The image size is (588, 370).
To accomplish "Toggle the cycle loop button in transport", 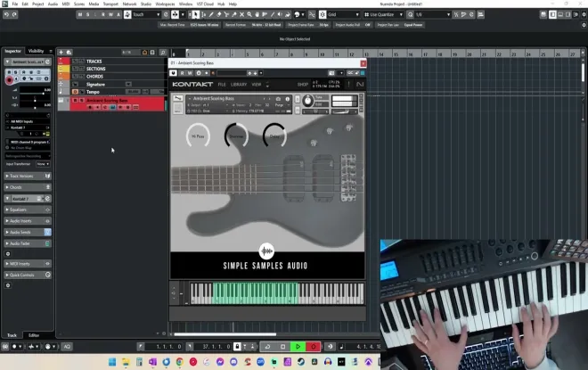I will [x=268, y=346].
